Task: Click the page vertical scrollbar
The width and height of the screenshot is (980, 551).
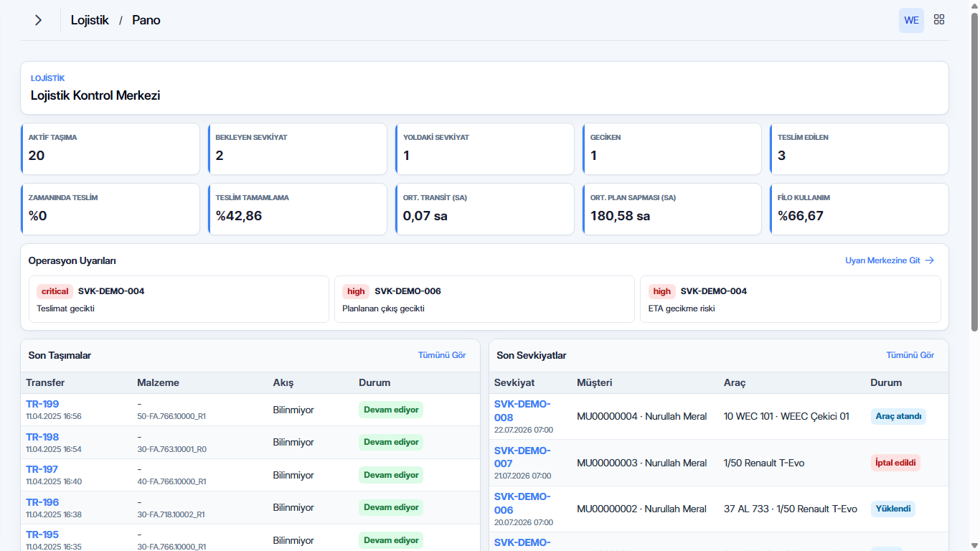Action: tap(974, 275)
